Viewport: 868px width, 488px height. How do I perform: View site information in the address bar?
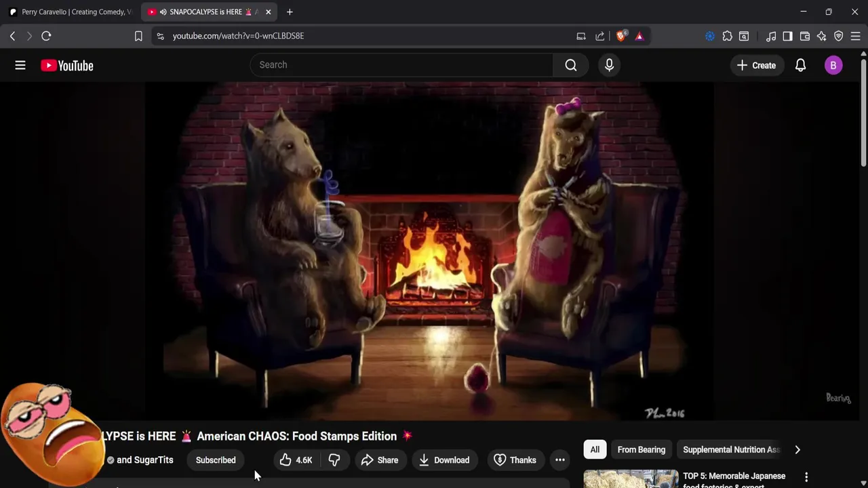pos(160,36)
